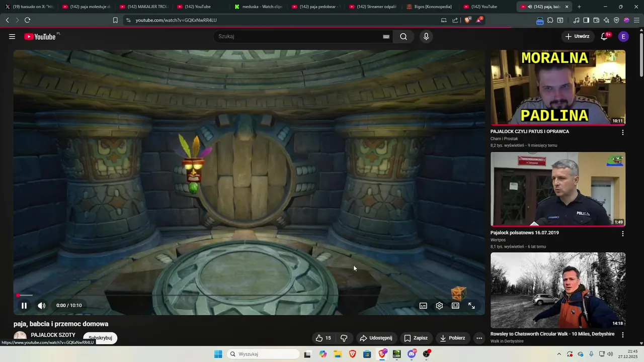Dislike the video
This screenshot has height=362, width=644.
344,338
